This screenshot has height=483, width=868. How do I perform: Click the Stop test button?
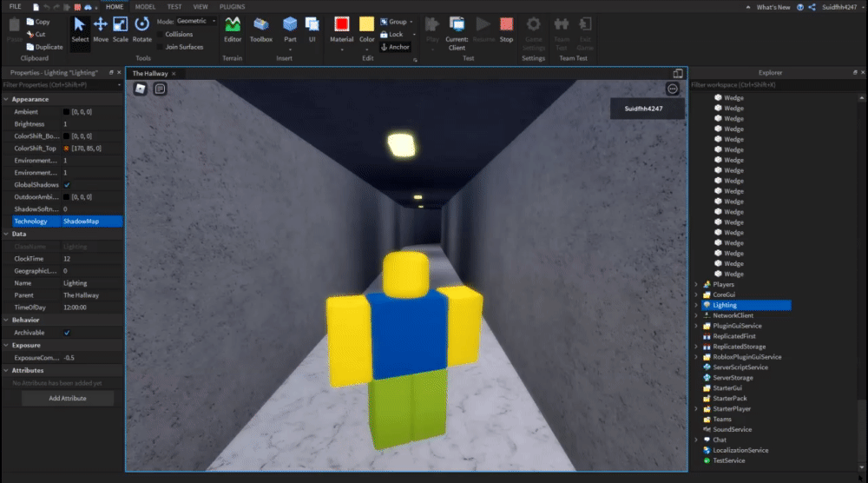506,30
